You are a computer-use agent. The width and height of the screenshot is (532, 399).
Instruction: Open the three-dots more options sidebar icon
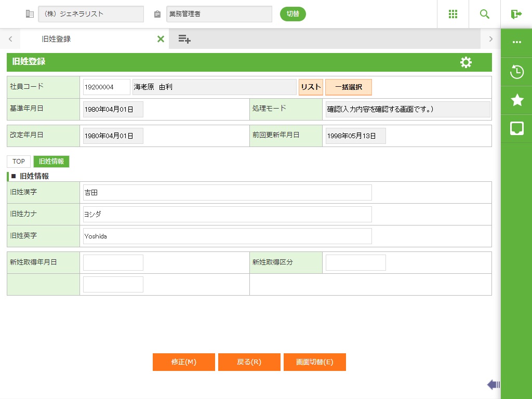tap(516, 43)
